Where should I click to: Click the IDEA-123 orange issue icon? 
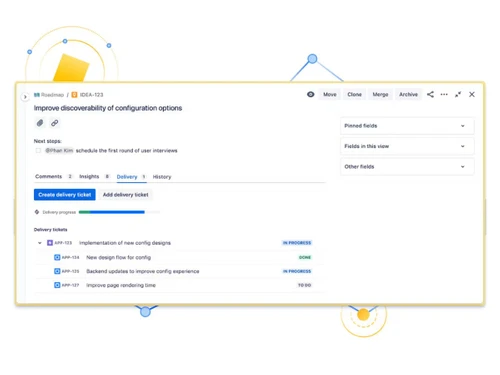click(74, 95)
